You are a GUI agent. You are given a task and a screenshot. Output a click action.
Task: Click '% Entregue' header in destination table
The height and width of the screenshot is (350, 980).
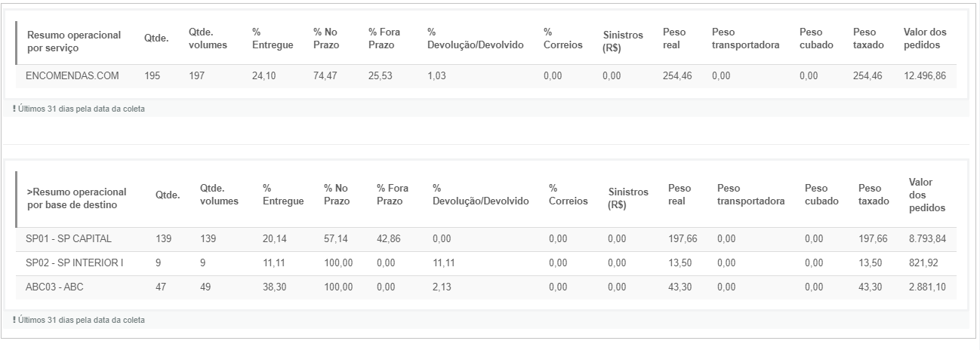[283, 195]
